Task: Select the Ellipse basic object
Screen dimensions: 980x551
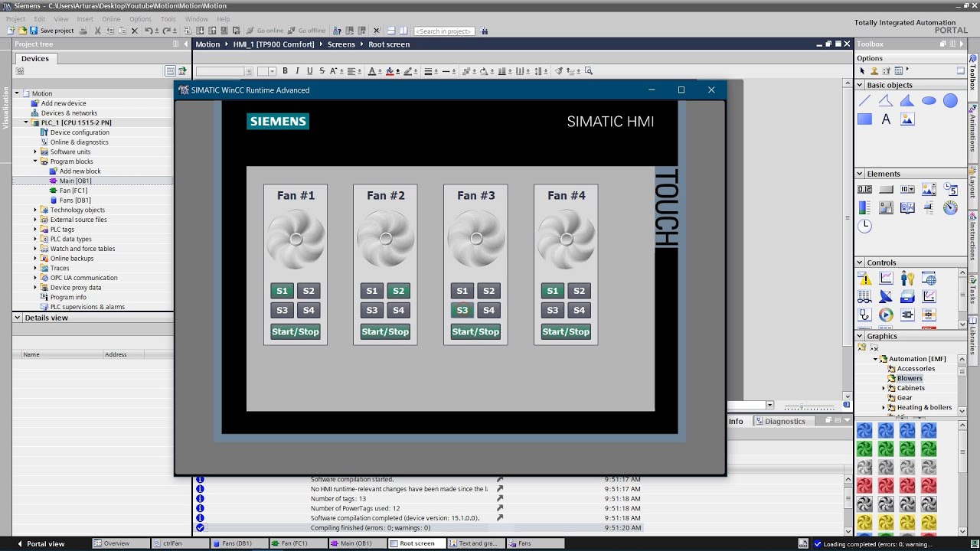Action: coord(929,101)
